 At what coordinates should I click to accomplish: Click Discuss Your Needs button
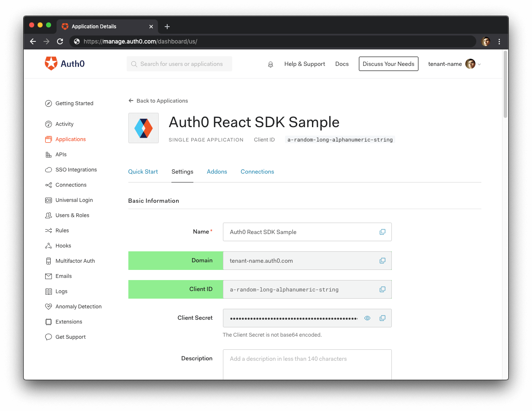388,64
